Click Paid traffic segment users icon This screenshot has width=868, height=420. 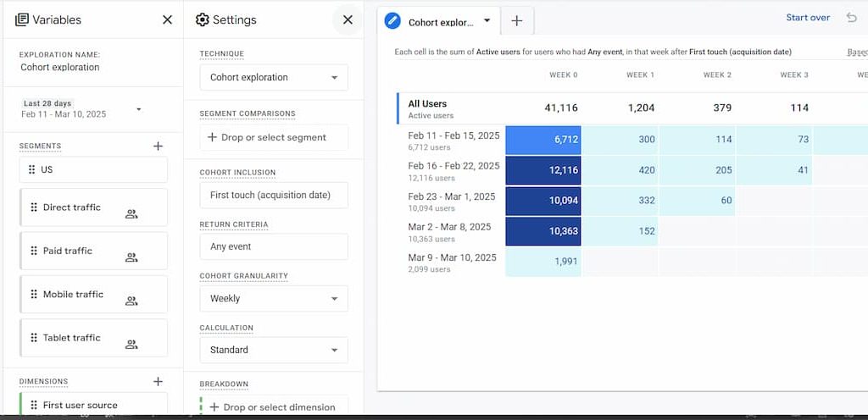131,257
